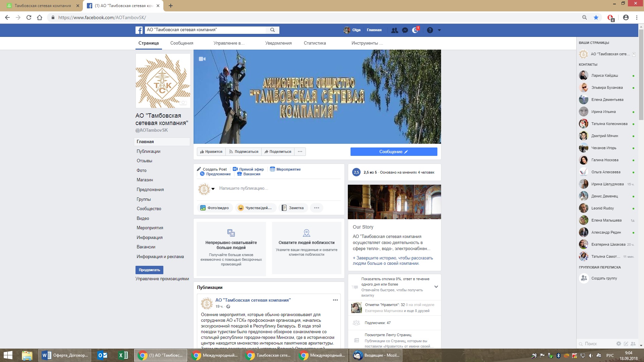The height and width of the screenshot is (362, 644).
Task: Click the video camera icon on cover photo
Action: [x=202, y=59]
